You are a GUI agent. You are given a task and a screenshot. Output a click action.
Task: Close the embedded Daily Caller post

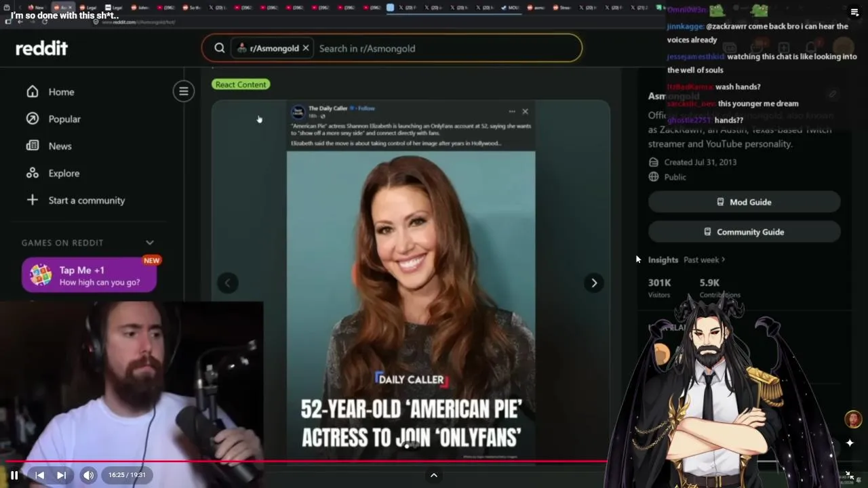525,111
